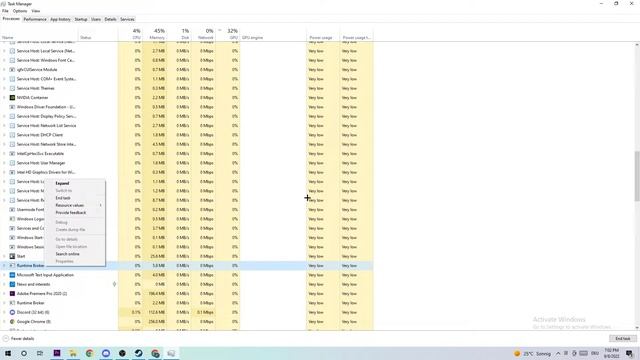Click the Discord process icon in list
Viewport: 640px width, 360px height.
click(12, 312)
